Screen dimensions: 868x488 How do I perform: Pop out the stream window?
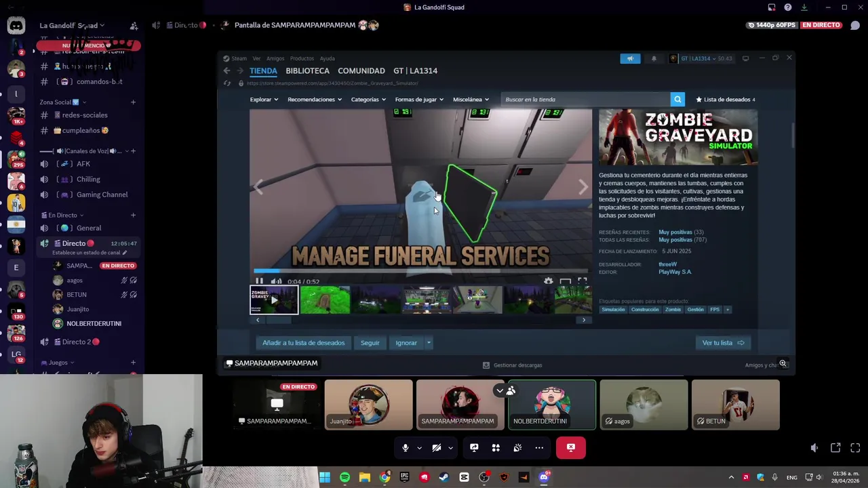coord(835,448)
